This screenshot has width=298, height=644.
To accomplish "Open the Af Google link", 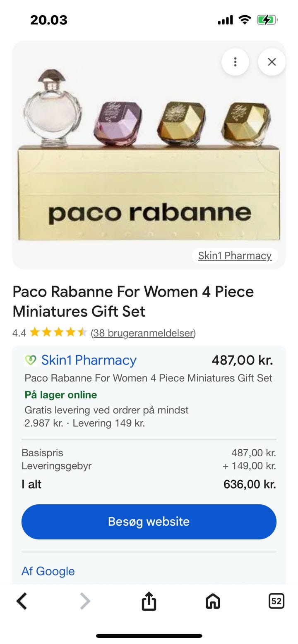I will pyautogui.click(x=48, y=571).
